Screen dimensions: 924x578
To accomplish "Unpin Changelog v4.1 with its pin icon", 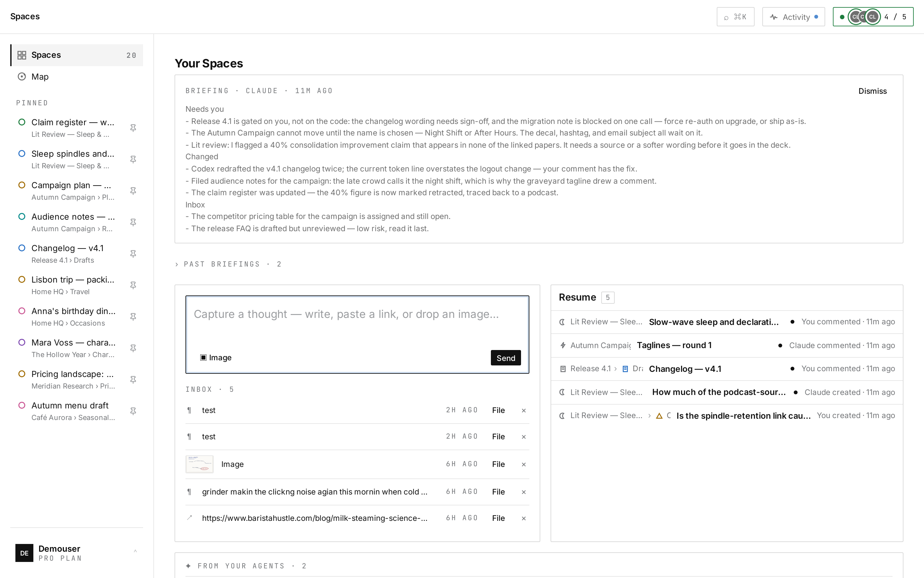I will click(133, 254).
